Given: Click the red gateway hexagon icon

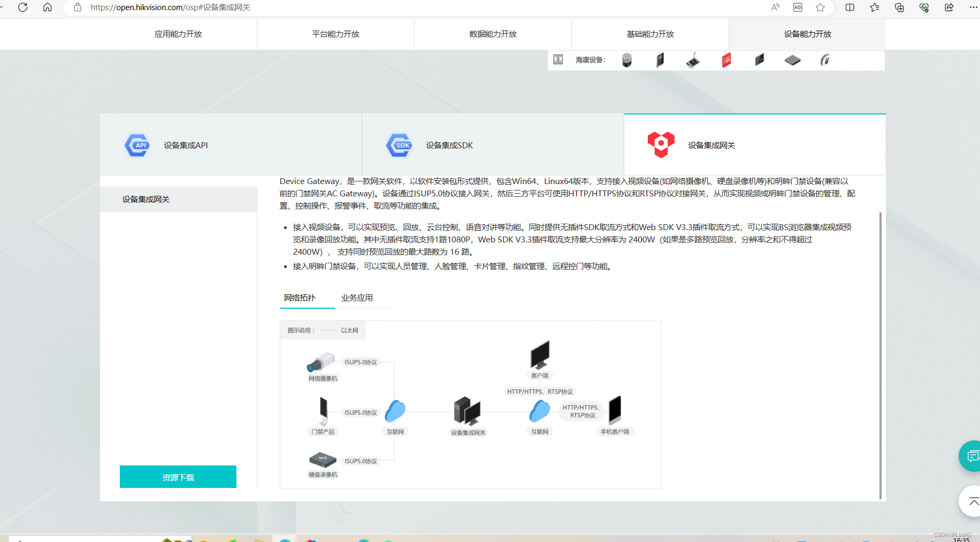Looking at the screenshot, I should point(661,144).
